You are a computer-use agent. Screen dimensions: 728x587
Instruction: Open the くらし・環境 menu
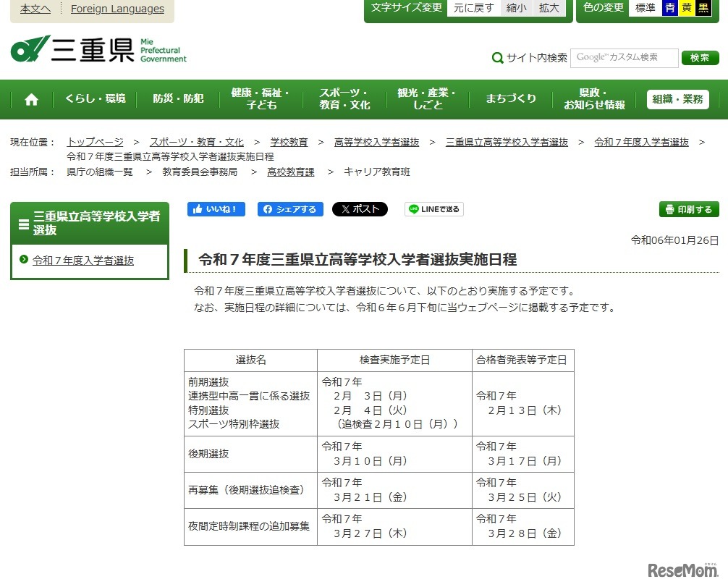tap(95, 99)
